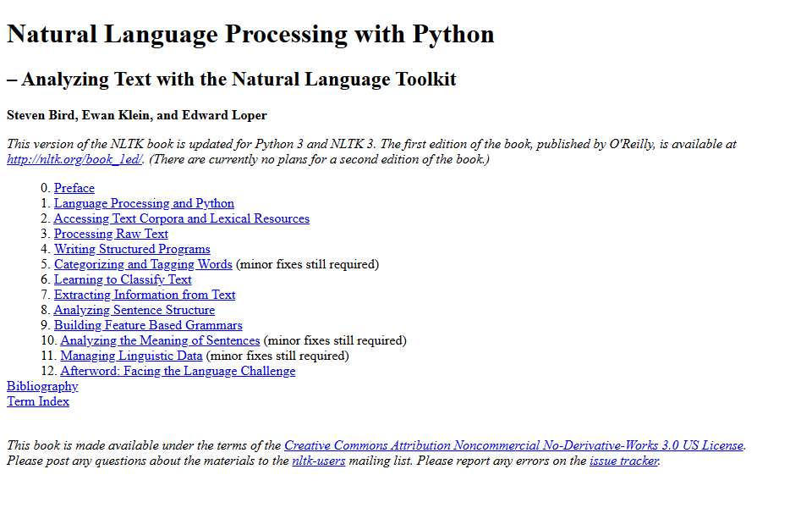Screen dimensions: 812x508
Task: Open the Preface chapter link
Action: (x=74, y=188)
